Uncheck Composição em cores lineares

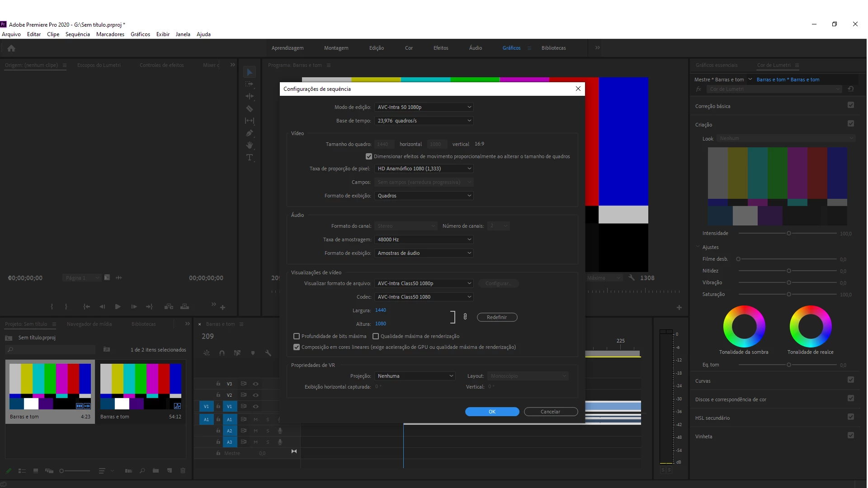(x=297, y=347)
